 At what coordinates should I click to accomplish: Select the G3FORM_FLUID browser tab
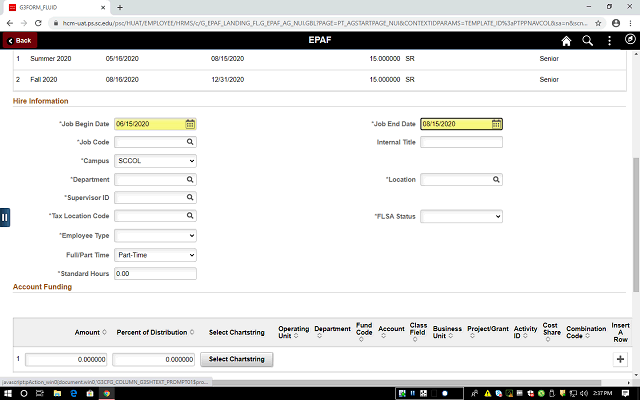point(55,7)
